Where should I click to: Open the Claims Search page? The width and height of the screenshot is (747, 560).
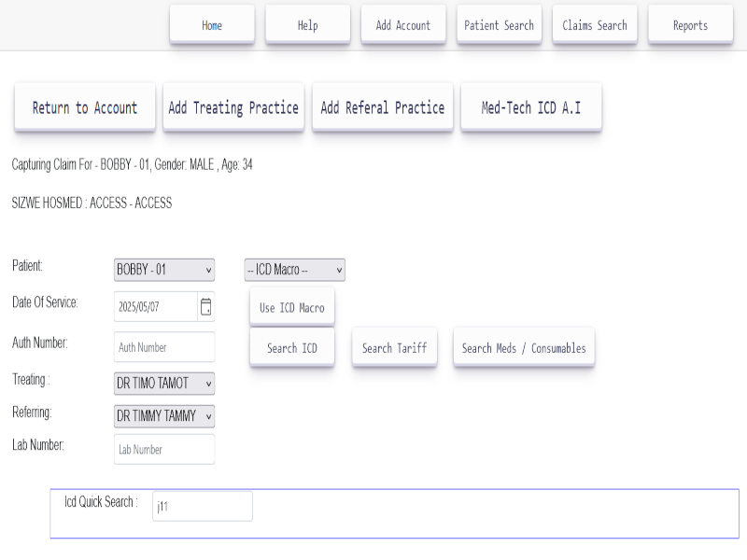coord(595,25)
